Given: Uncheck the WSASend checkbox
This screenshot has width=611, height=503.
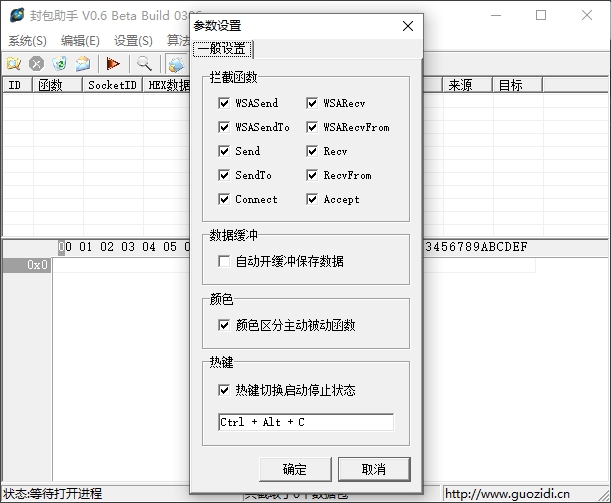Looking at the screenshot, I should [224, 103].
